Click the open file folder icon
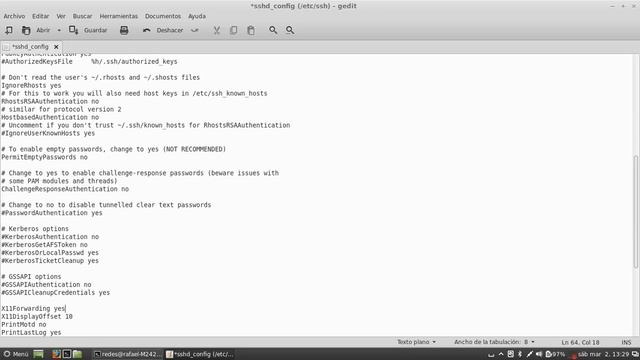Screen dimensions: 640x360 [26, 30]
